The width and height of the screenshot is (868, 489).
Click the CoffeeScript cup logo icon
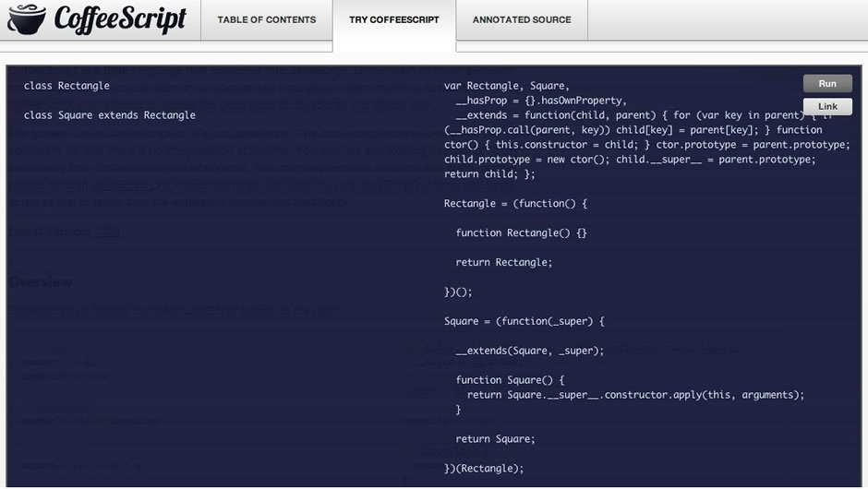27,19
